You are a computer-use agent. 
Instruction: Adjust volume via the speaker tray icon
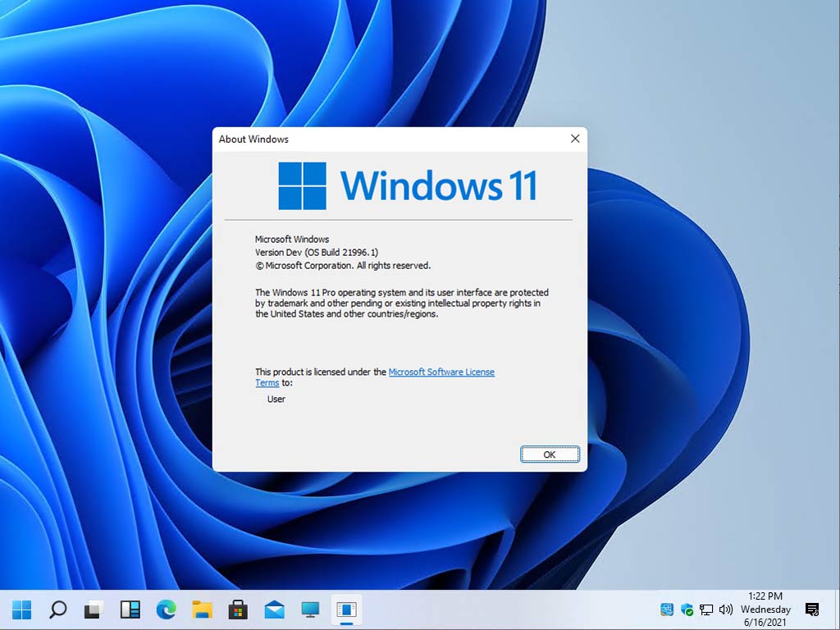point(726,610)
